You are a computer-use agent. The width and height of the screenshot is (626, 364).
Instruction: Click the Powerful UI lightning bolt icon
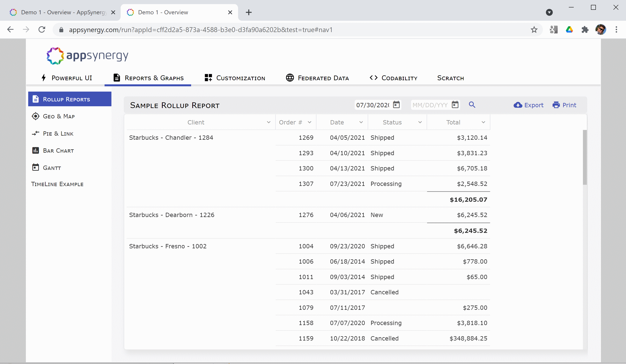tap(44, 78)
